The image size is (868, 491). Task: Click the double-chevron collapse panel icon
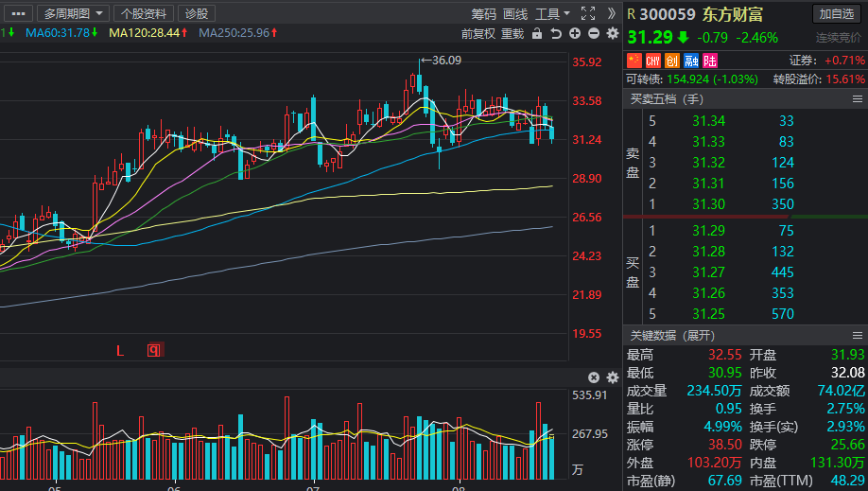coord(611,13)
